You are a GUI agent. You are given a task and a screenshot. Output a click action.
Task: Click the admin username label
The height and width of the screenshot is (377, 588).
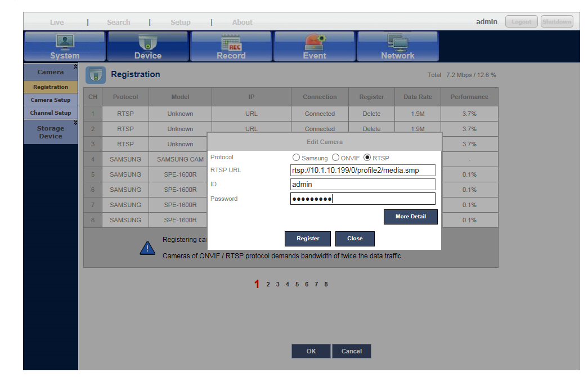[x=487, y=22]
